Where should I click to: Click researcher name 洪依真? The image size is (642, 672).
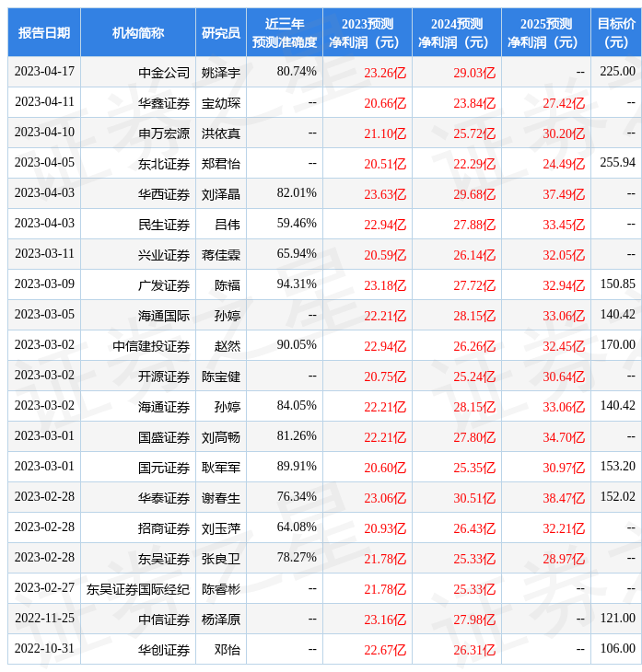[221, 133]
